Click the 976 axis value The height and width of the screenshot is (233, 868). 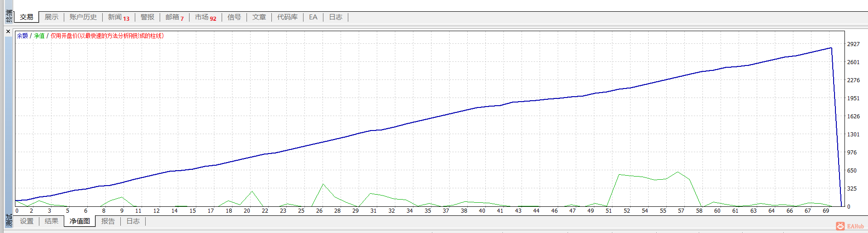click(852, 152)
